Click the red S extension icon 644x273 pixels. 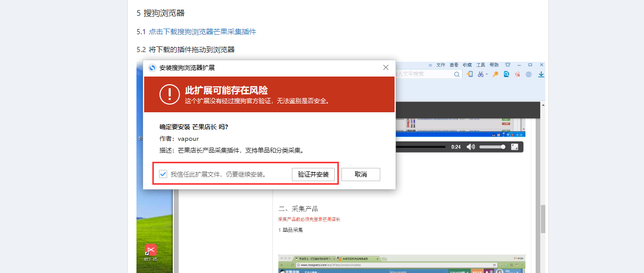517,75
